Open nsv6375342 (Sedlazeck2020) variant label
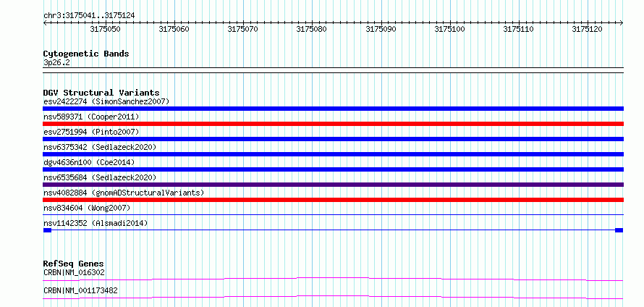 tap(100, 147)
